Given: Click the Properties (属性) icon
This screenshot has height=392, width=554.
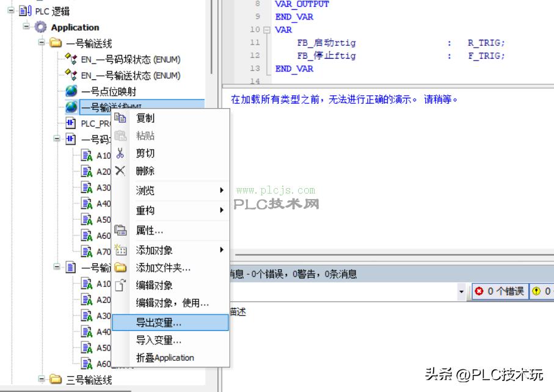Looking at the screenshot, I should (120, 230).
